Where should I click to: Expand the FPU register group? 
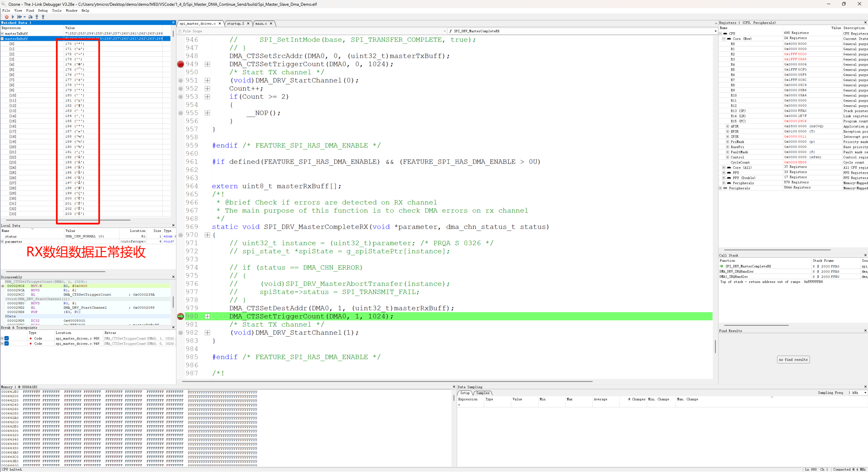pyautogui.click(x=724, y=173)
